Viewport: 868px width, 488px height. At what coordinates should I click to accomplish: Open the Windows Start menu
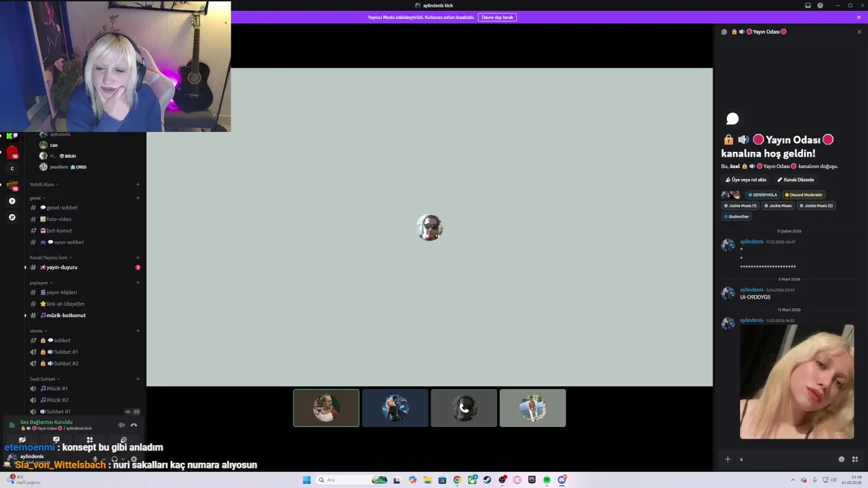click(x=307, y=480)
